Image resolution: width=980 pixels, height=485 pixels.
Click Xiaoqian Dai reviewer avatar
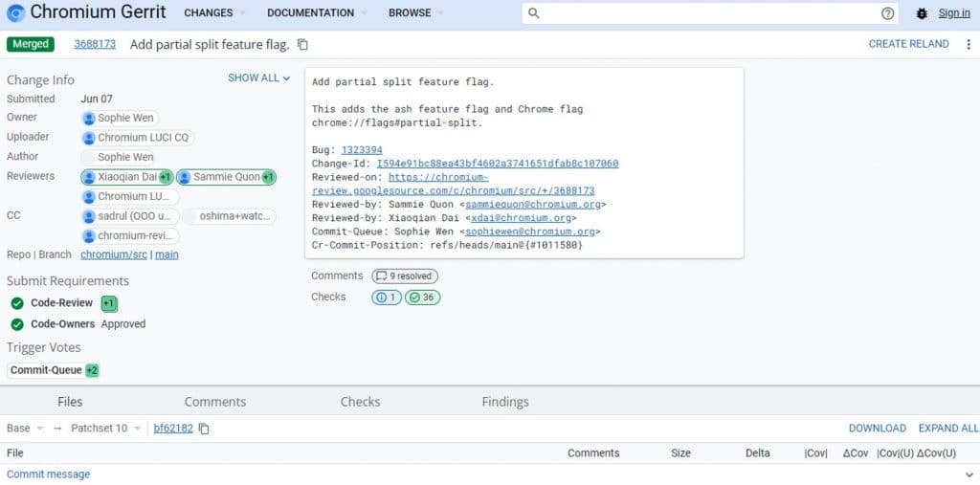pyautogui.click(x=89, y=177)
